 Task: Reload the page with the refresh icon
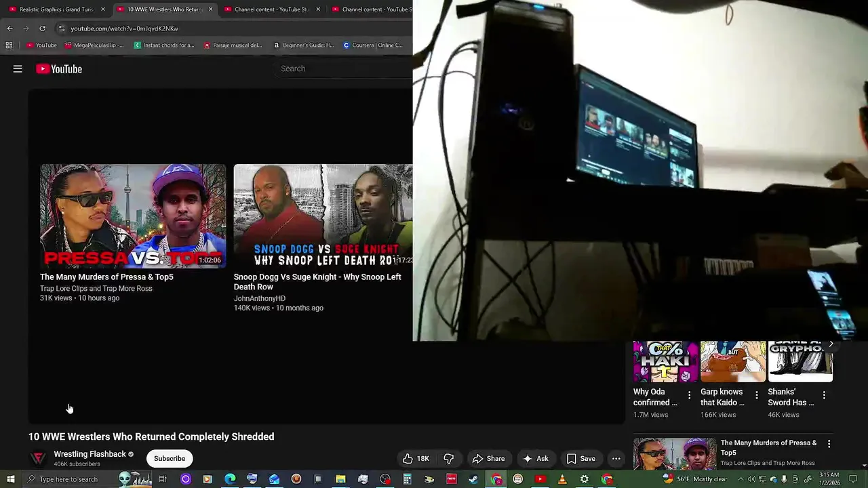42,28
